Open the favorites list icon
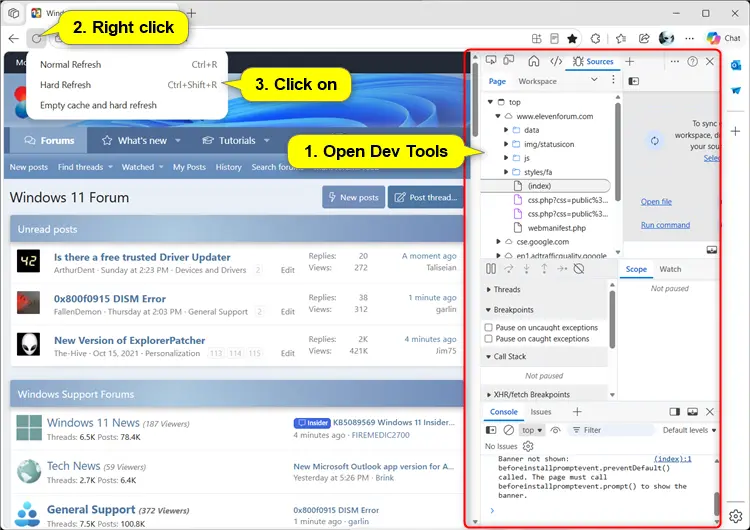750x530 pixels. tap(621, 39)
